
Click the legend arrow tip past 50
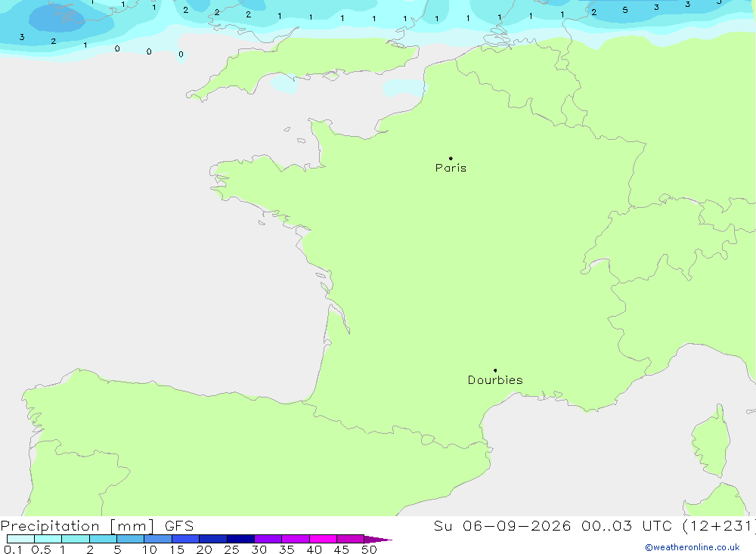(x=378, y=539)
